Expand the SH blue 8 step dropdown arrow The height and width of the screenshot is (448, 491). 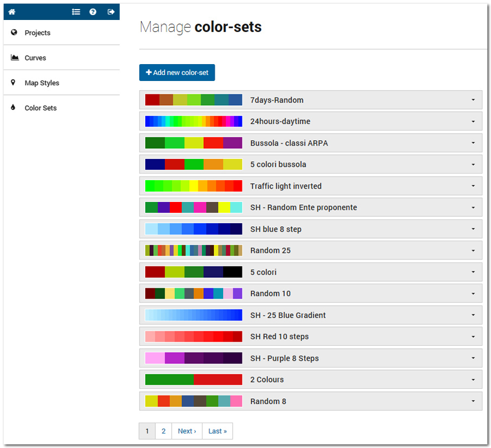coord(473,229)
